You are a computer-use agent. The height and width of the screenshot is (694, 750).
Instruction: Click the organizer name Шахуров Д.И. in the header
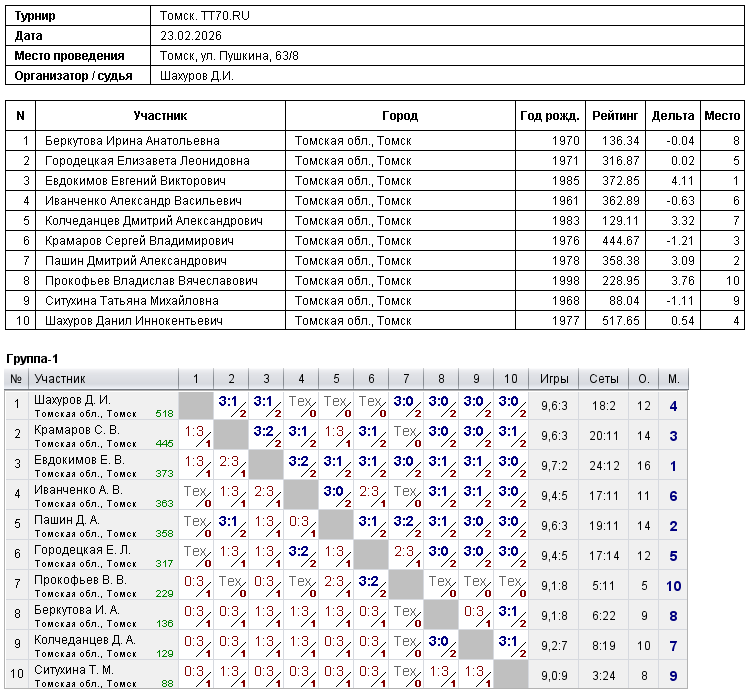point(196,75)
